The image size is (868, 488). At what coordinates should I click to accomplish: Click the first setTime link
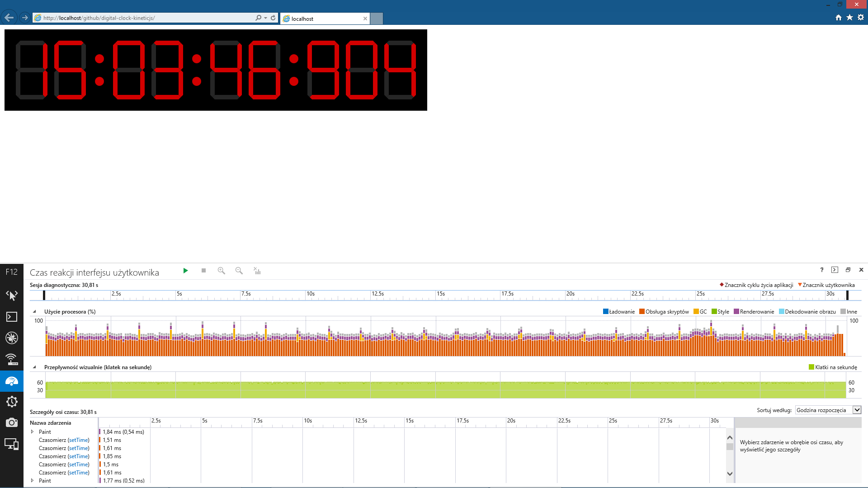tap(78, 440)
